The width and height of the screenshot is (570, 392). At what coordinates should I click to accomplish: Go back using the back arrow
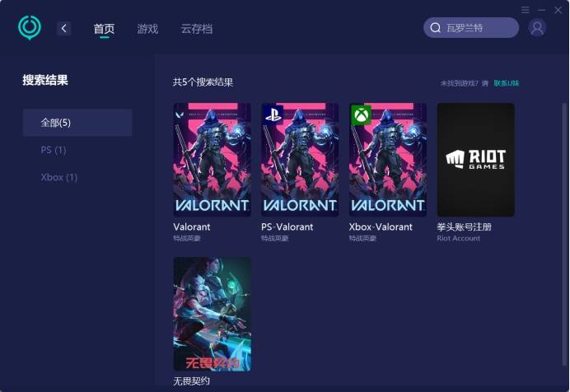click(64, 29)
